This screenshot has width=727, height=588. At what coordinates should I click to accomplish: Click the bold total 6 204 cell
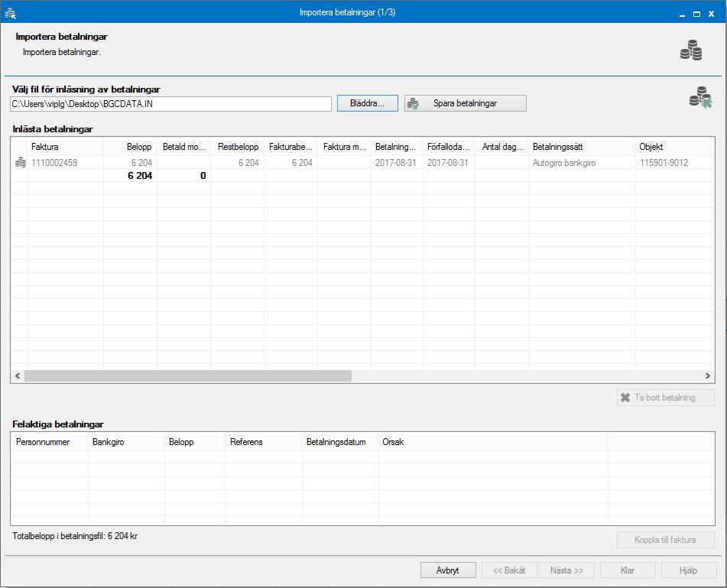tap(130, 176)
